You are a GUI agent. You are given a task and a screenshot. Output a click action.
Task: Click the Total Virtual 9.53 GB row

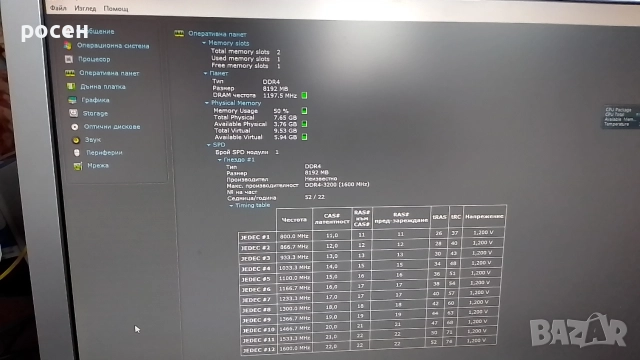[x=256, y=131]
